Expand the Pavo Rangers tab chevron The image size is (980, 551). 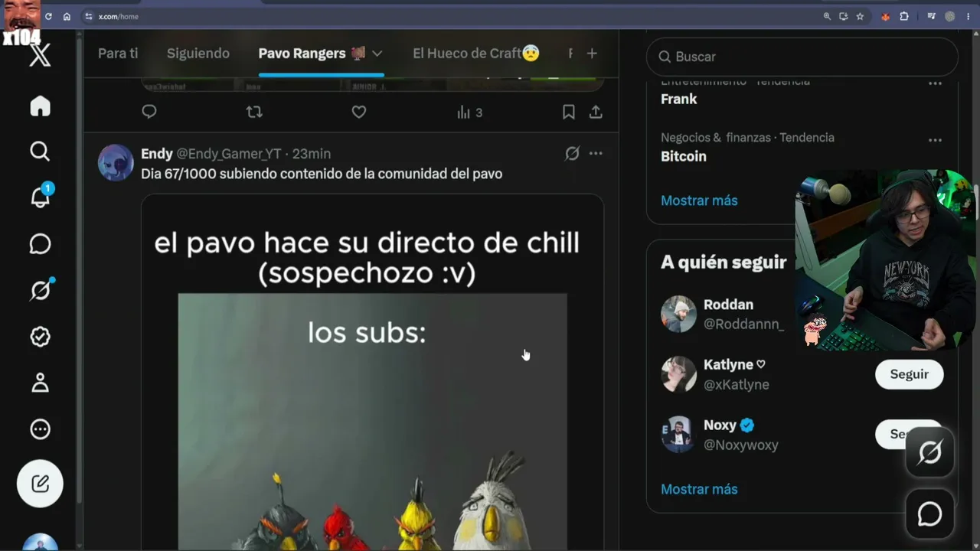point(377,54)
